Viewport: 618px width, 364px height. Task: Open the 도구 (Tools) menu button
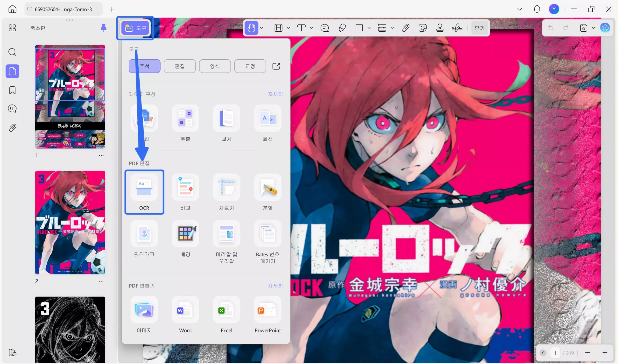click(x=135, y=28)
